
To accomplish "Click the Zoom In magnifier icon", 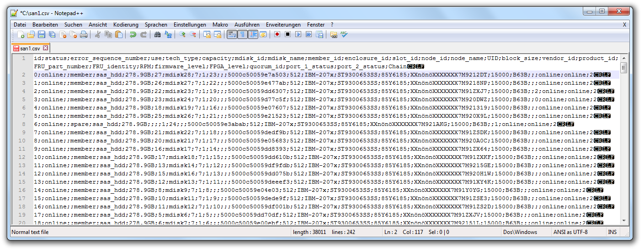I will [x=182, y=34].
